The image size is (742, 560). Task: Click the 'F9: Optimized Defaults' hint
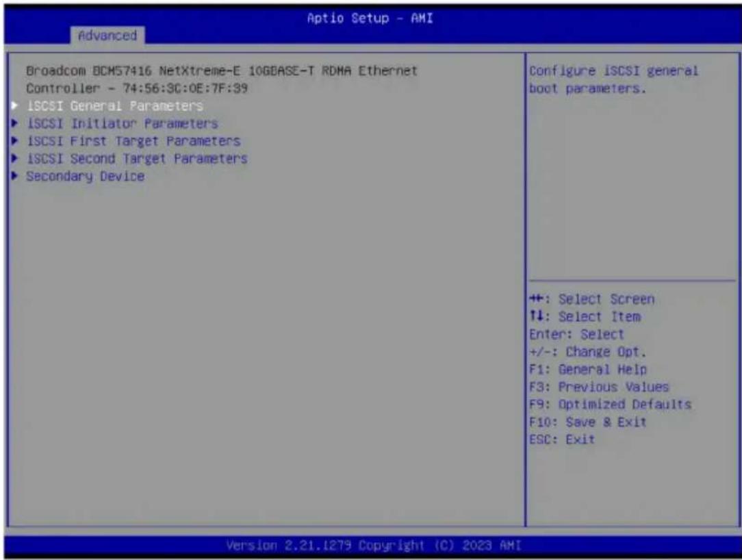click(x=610, y=405)
